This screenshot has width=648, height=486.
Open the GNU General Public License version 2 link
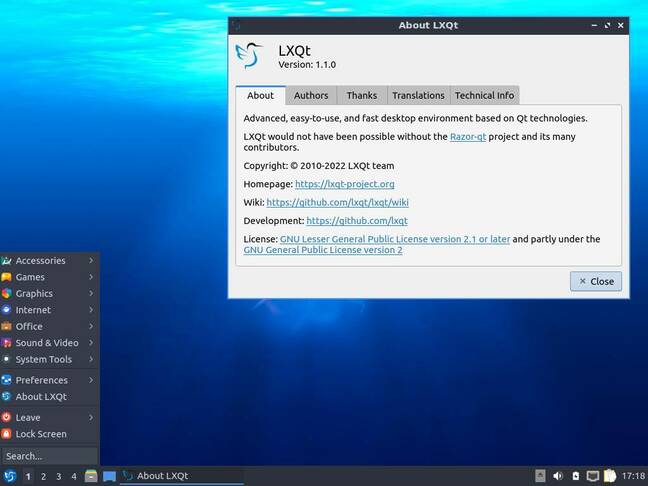tap(323, 250)
